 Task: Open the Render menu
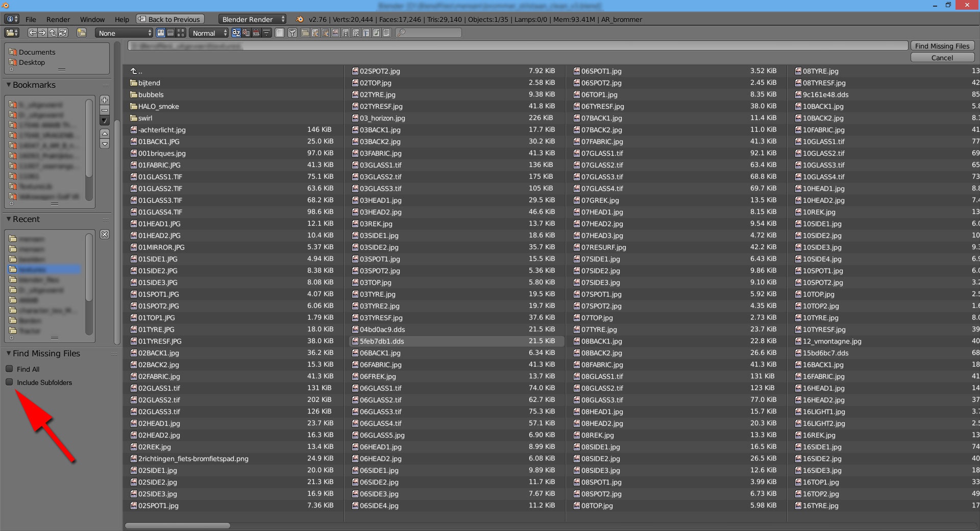coord(58,19)
